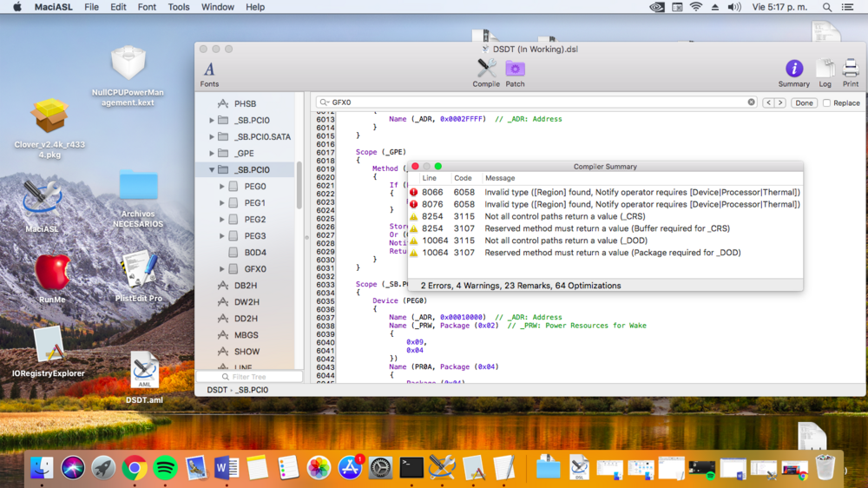
Task: Expand the _GPE tree node
Action: click(212, 154)
